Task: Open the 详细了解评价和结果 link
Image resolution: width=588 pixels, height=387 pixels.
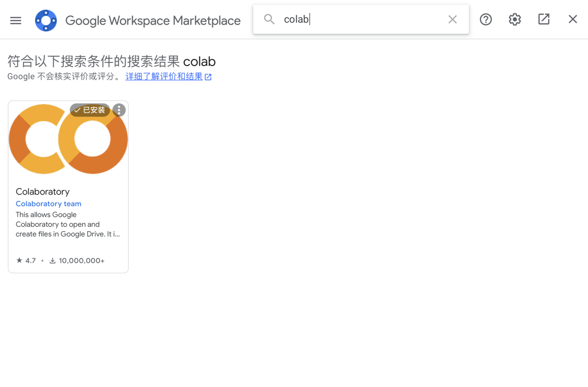Action: click(x=165, y=76)
